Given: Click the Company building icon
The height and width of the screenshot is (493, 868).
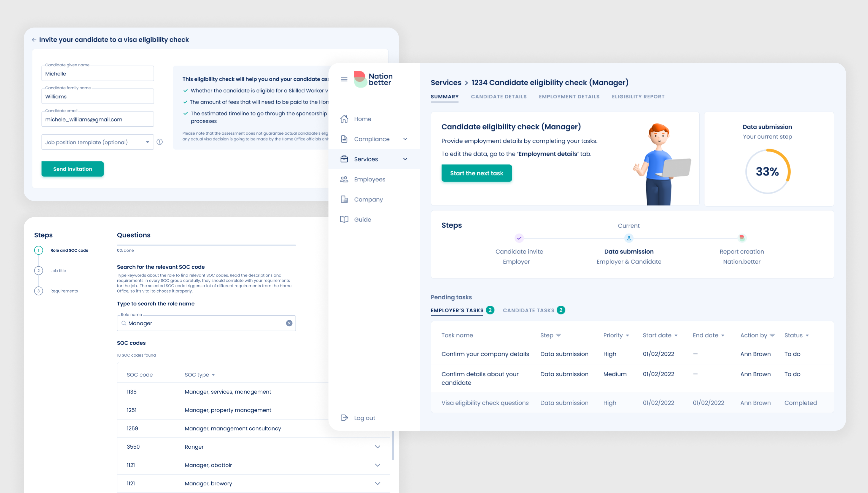Looking at the screenshot, I should pyautogui.click(x=344, y=199).
